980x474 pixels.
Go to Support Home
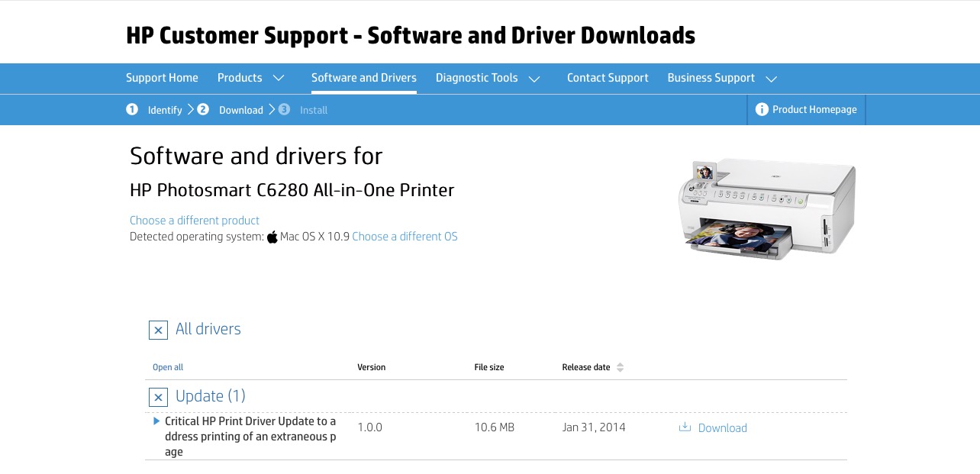point(162,78)
